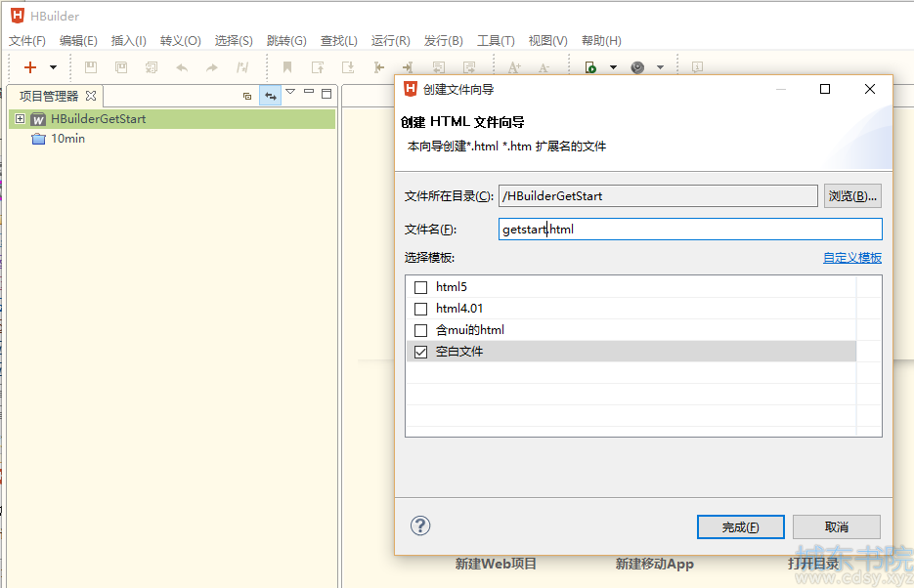
Task: Open the 编辑(E) menu
Action: (x=78, y=41)
